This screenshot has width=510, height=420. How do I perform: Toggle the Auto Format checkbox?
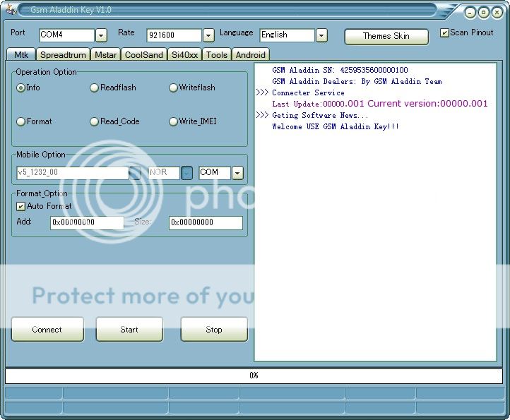(x=20, y=206)
